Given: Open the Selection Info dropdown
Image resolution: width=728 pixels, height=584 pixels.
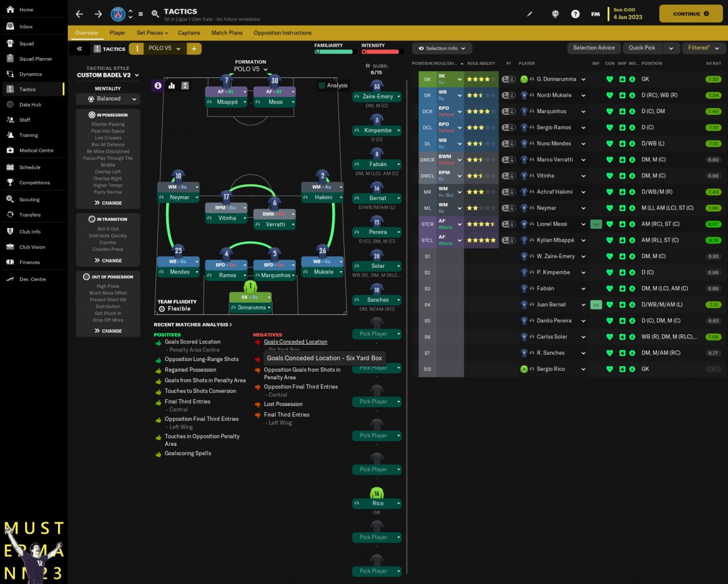Looking at the screenshot, I should point(442,48).
